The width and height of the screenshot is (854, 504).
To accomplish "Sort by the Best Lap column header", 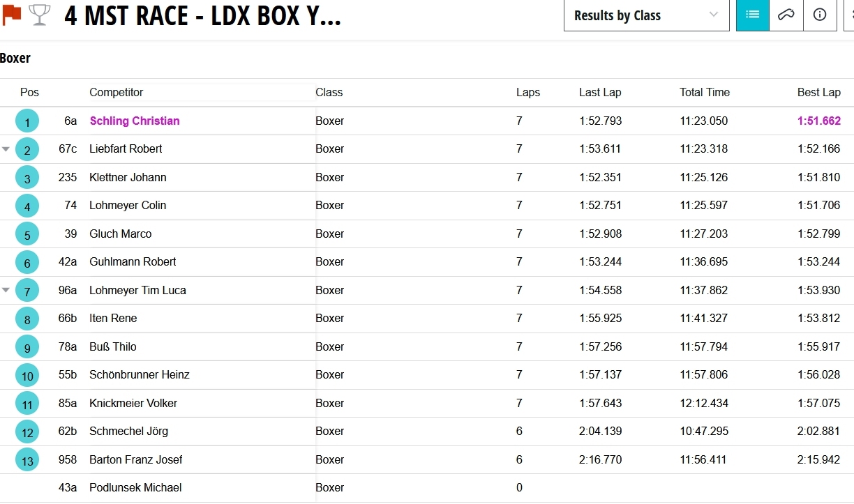I will (818, 93).
